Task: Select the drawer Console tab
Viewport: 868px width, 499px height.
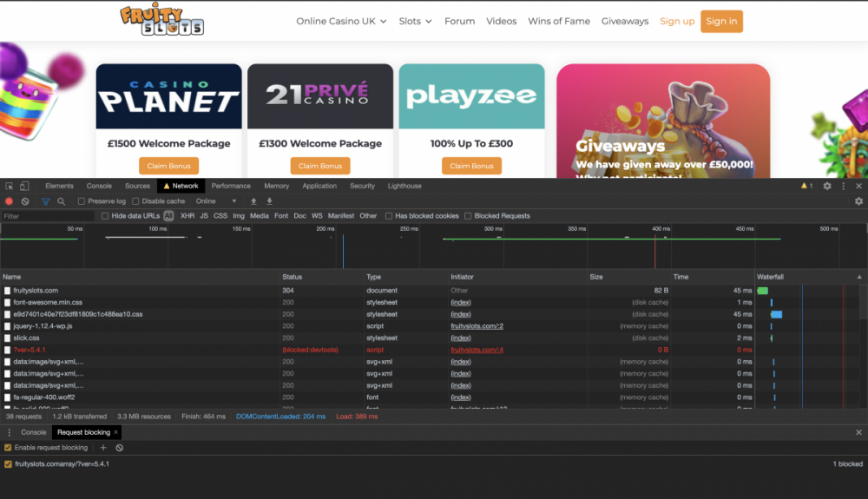Action: point(33,433)
